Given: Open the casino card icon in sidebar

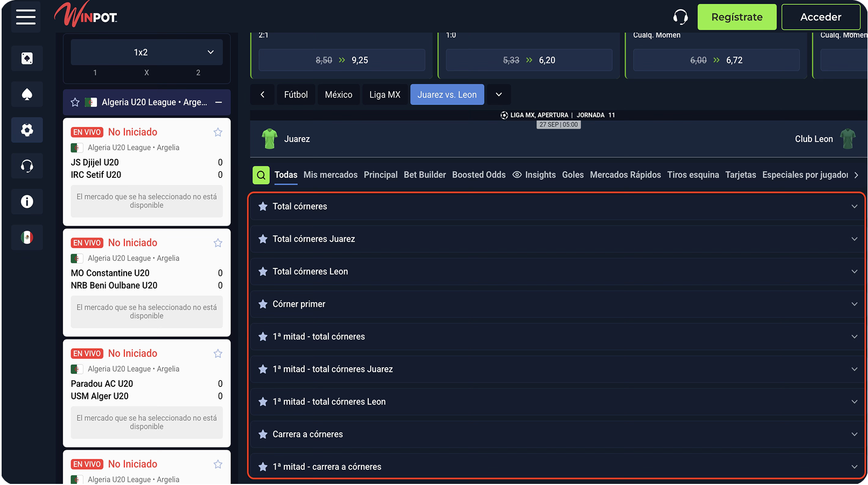Looking at the screenshot, I should coord(27,58).
